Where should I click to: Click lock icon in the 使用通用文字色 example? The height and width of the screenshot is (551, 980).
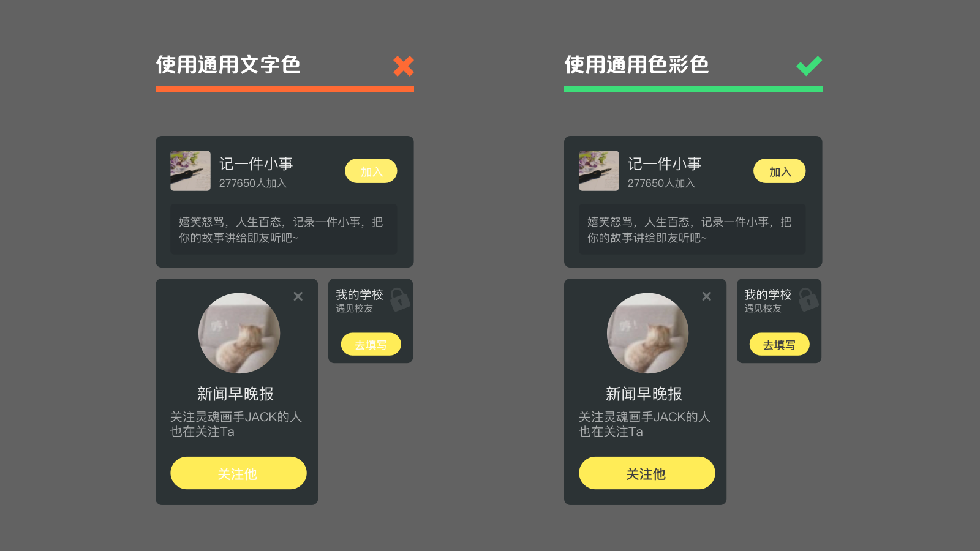click(400, 299)
